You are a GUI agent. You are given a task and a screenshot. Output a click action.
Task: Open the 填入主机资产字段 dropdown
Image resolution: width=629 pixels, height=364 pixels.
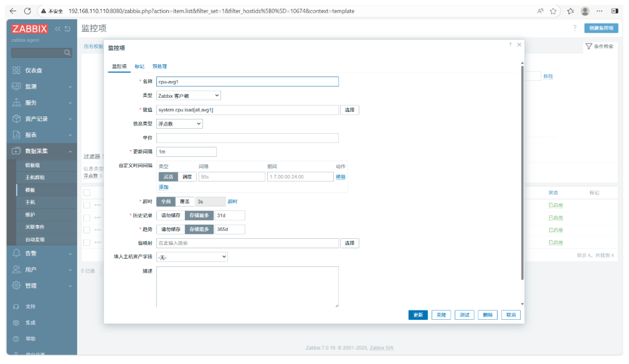tap(192, 256)
